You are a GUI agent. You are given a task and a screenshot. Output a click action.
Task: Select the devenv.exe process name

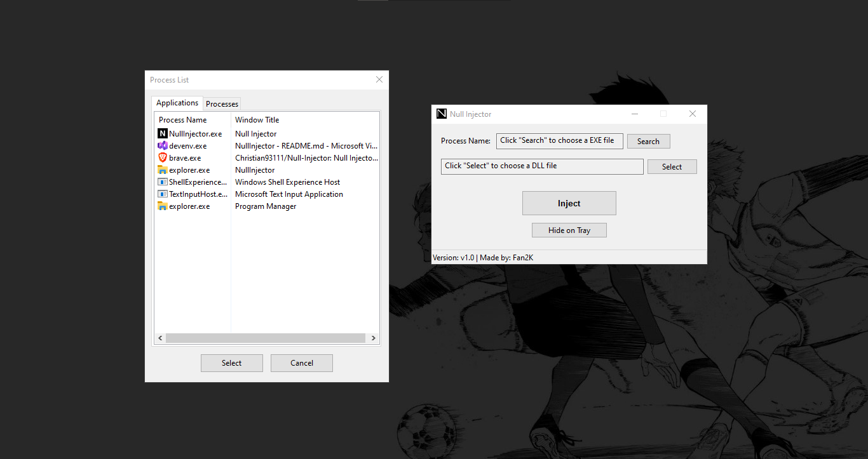click(188, 146)
